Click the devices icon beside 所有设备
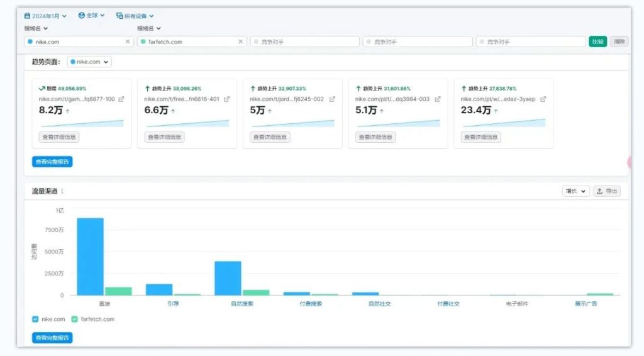This screenshot has height=356, width=644. [119, 16]
